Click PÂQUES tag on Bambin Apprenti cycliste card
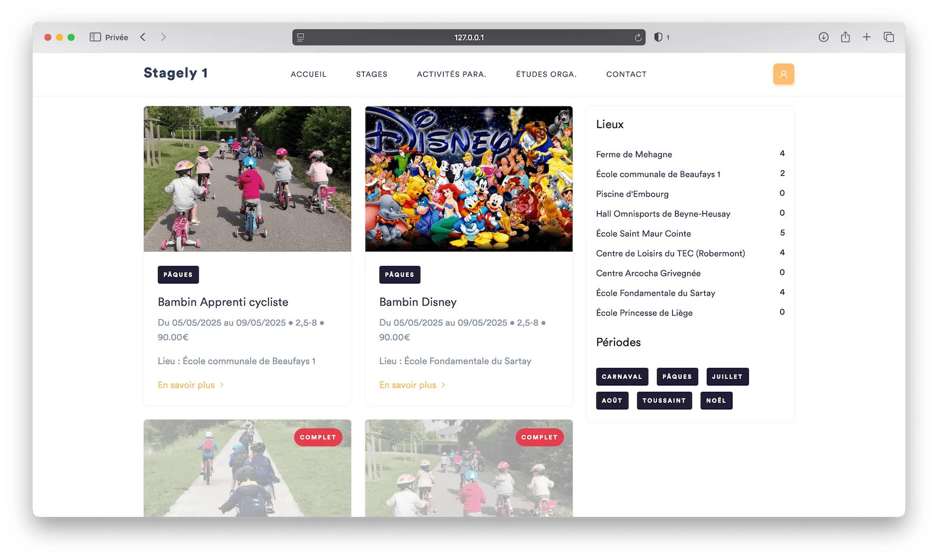938x560 pixels. click(178, 274)
